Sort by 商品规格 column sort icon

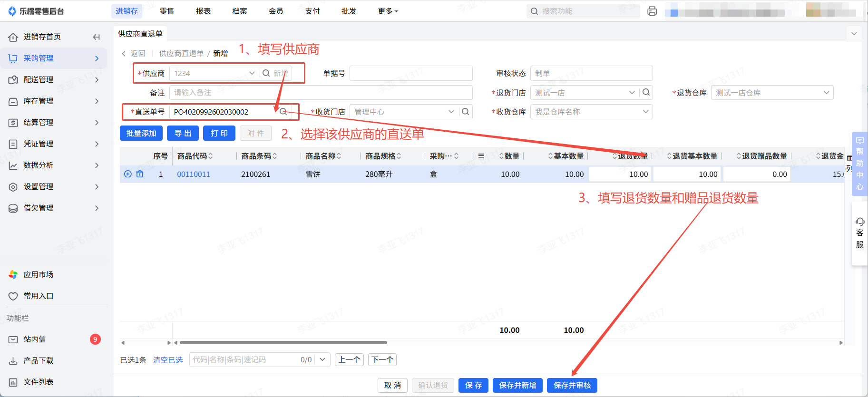point(399,156)
